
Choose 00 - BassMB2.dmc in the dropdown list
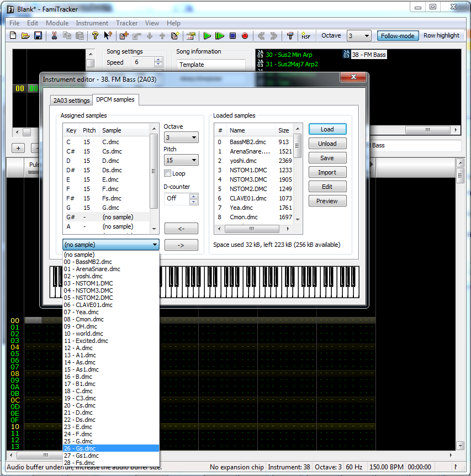pyautogui.click(x=111, y=262)
